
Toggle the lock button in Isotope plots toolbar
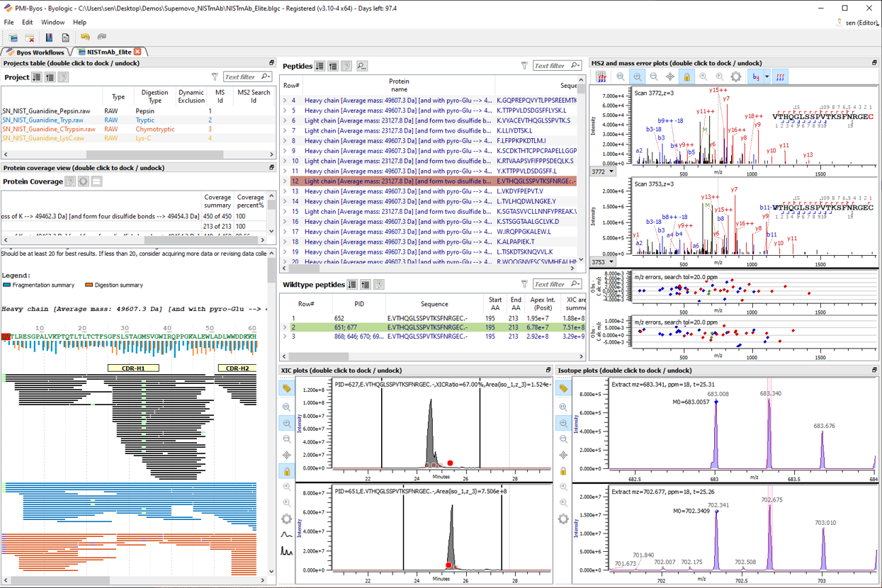[563, 471]
